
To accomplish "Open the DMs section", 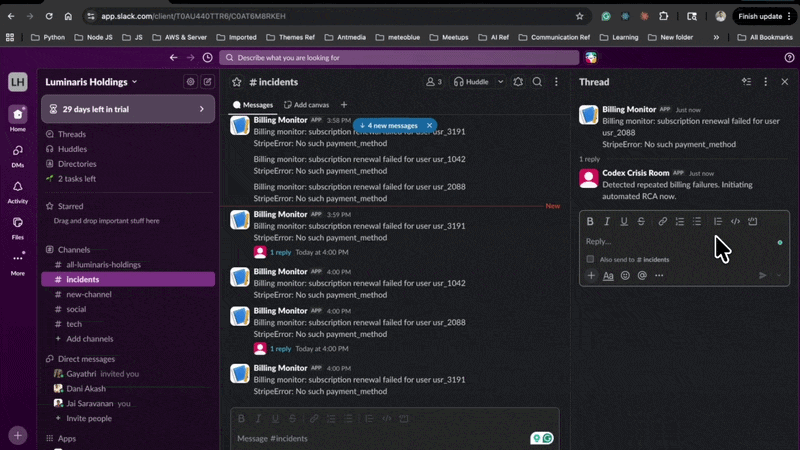I will (18, 155).
